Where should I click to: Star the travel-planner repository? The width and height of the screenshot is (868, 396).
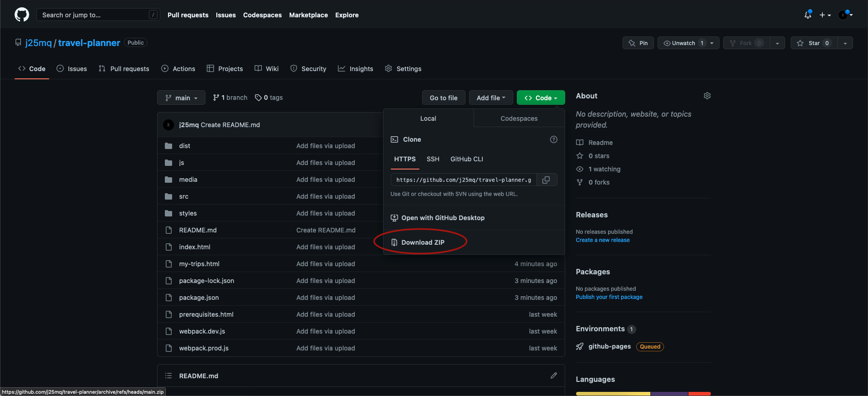814,43
